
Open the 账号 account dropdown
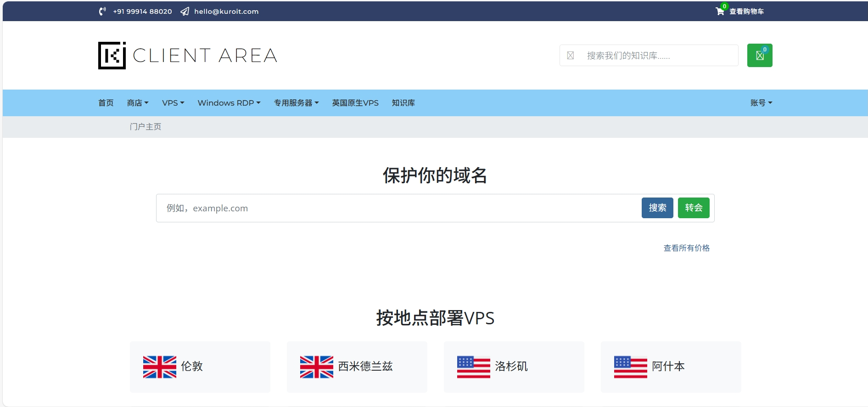(x=761, y=103)
